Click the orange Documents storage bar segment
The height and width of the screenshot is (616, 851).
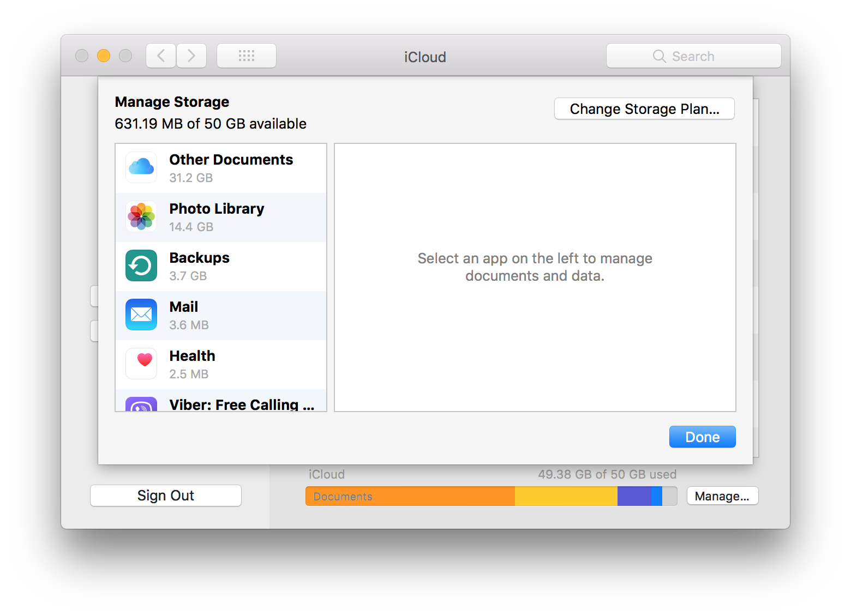pos(410,496)
